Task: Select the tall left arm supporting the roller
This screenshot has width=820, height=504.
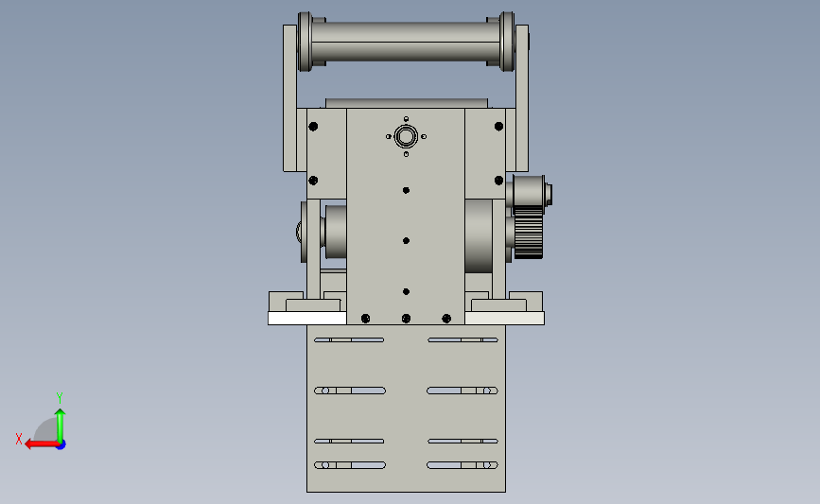Action: 289,98
